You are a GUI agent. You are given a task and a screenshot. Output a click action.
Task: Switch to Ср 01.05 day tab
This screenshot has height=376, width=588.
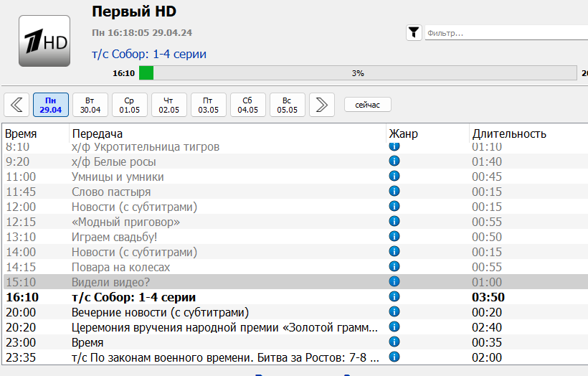(130, 105)
